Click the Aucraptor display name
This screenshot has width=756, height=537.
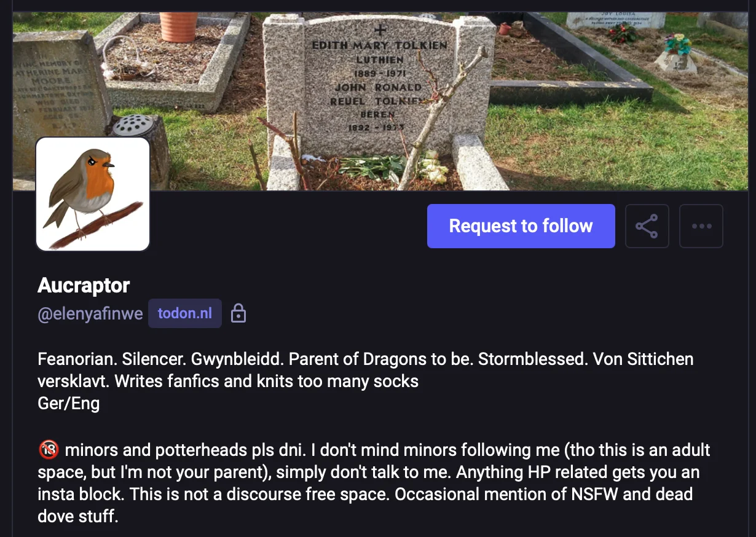[x=84, y=285]
